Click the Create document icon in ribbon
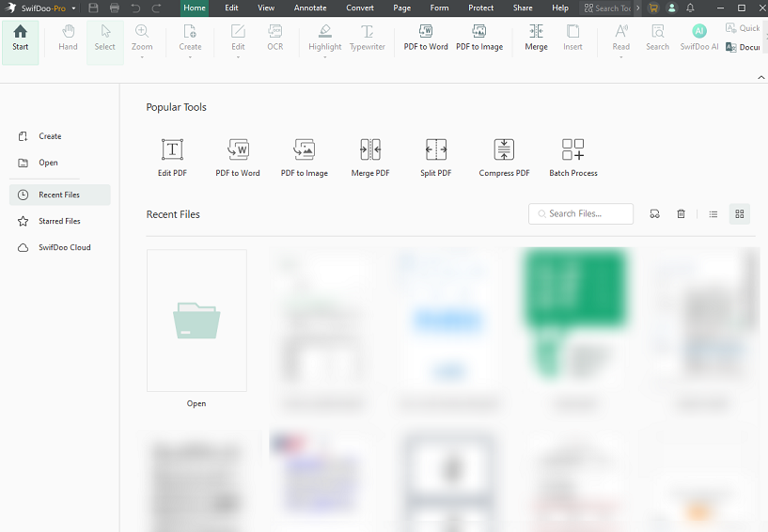The width and height of the screenshot is (768, 532). click(x=190, y=31)
